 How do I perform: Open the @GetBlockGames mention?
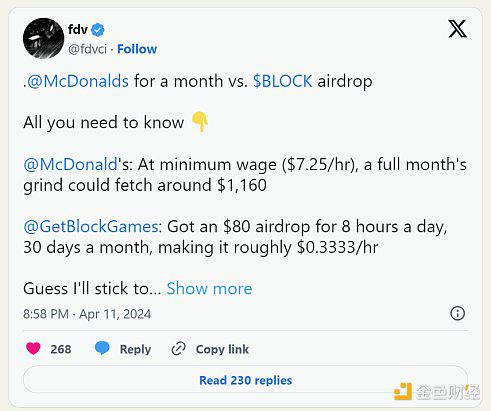(x=90, y=227)
